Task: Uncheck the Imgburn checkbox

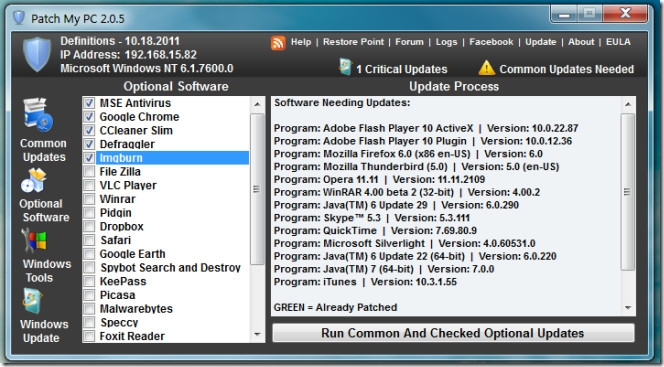Action: (x=89, y=158)
